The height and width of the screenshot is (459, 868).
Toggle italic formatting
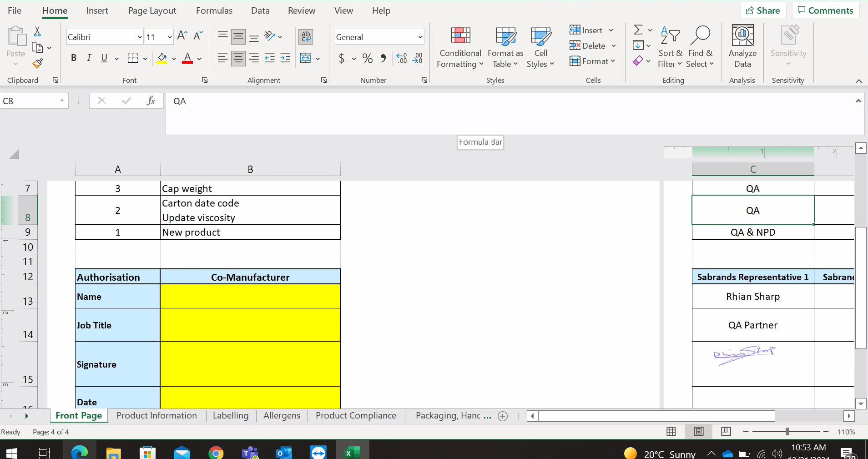tap(89, 58)
